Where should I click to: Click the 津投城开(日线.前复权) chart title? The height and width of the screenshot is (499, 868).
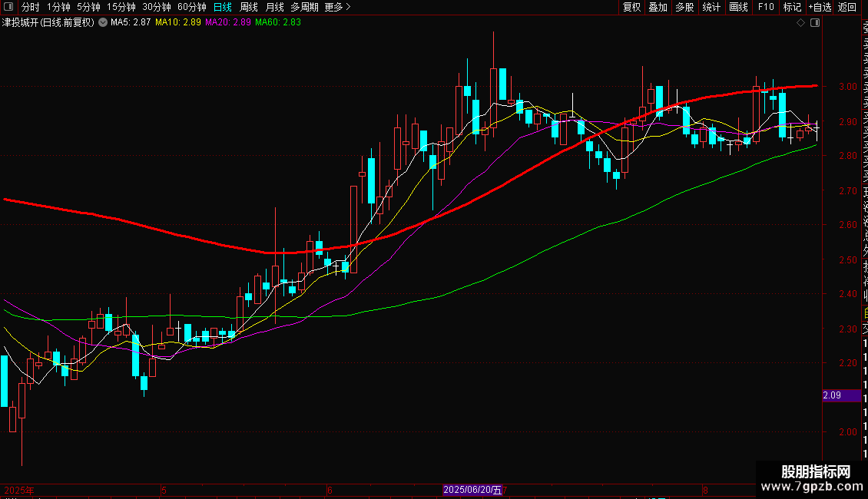tap(48, 22)
